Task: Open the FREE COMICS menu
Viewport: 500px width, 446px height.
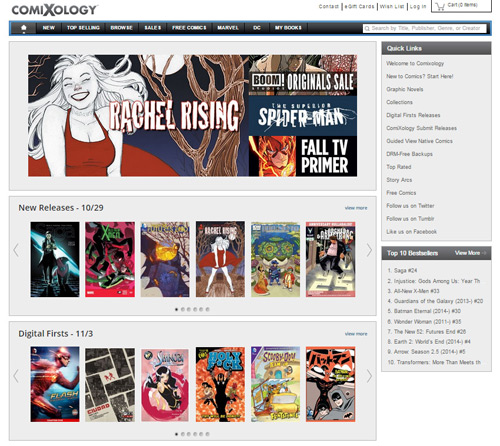Action: 189,28
